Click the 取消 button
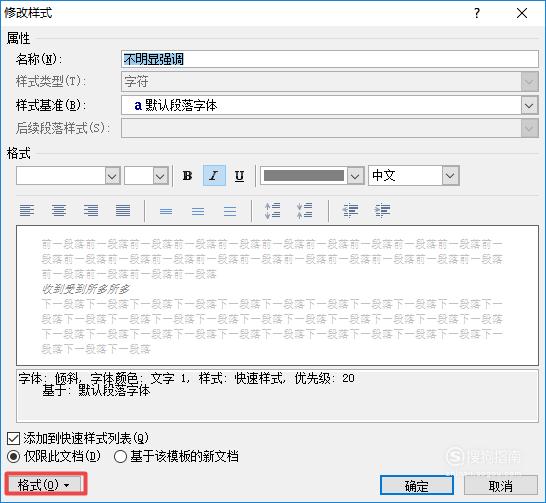Image resolution: width=546 pixels, height=503 pixels. click(501, 485)
